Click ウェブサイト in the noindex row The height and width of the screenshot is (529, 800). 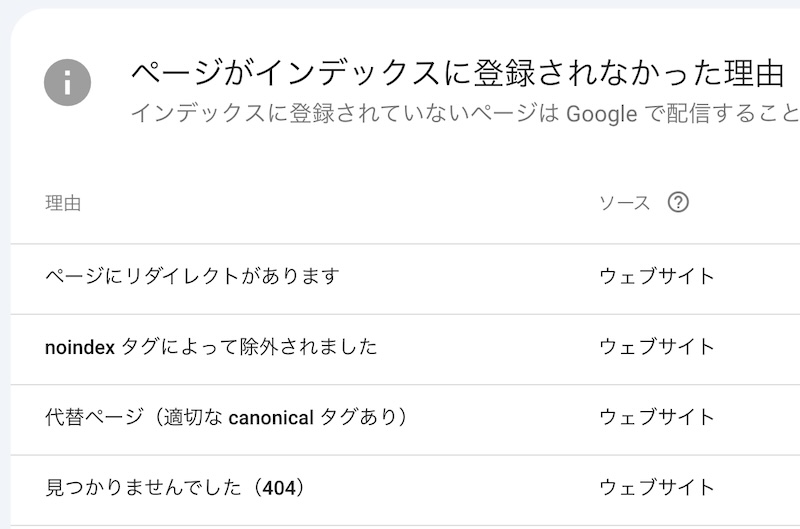coord(657,347)
